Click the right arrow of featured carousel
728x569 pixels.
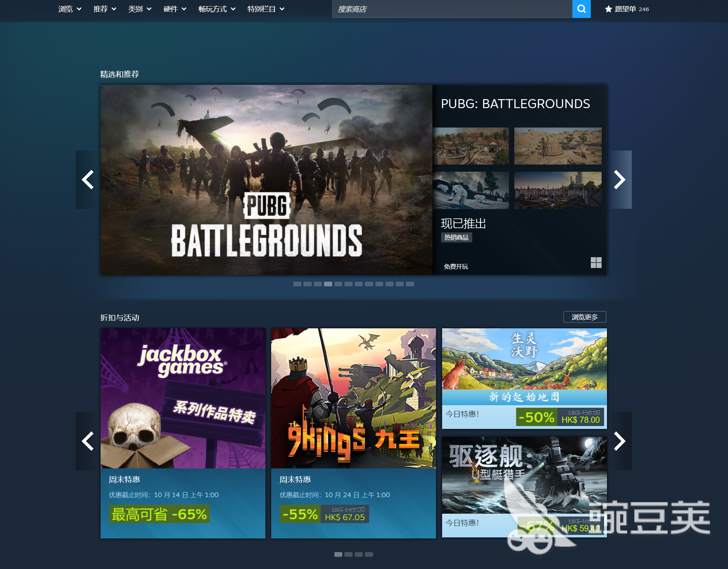(x=619, y=180)
